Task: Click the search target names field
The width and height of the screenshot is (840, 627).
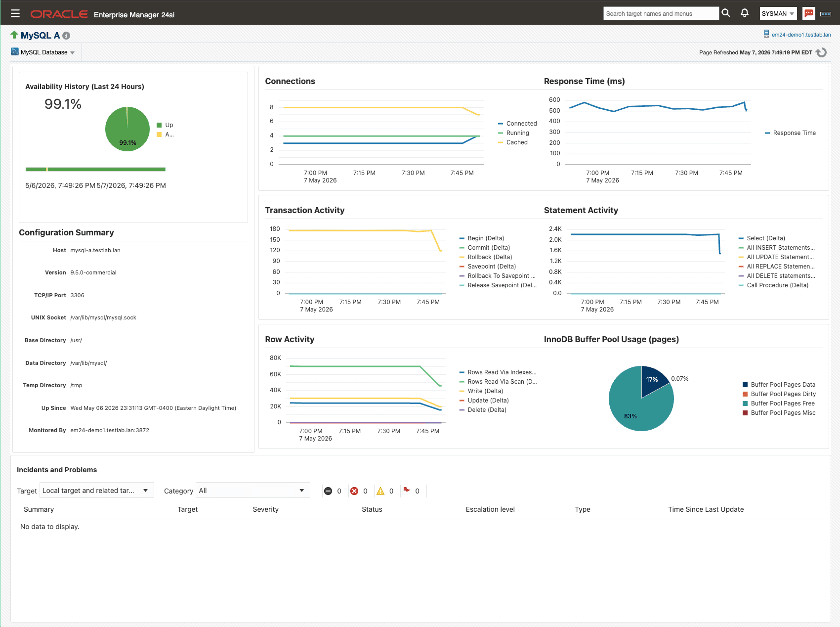Action: [x=661, y=13]
